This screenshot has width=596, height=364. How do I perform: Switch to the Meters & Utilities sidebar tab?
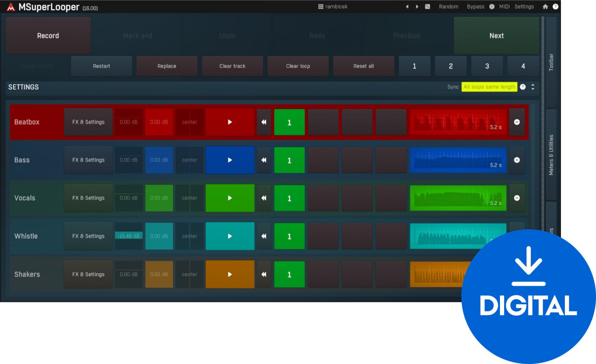click(x=551, y=154)
